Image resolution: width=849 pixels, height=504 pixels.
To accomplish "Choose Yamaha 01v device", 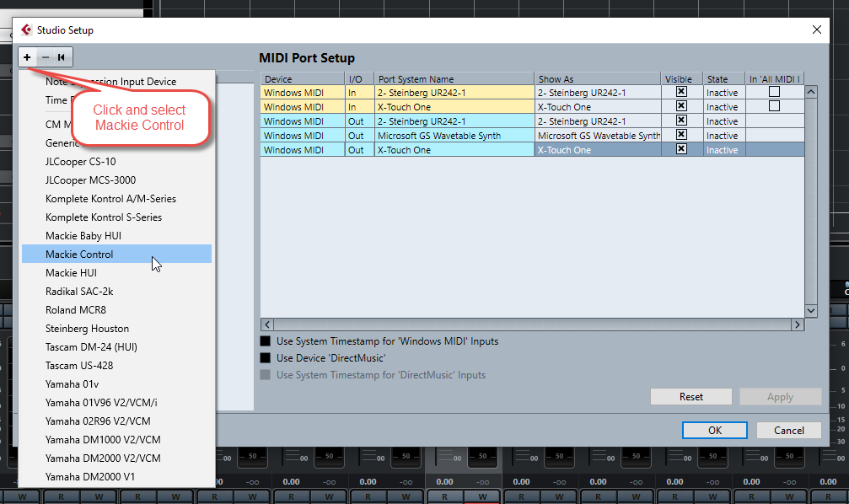I will [116, 383].
